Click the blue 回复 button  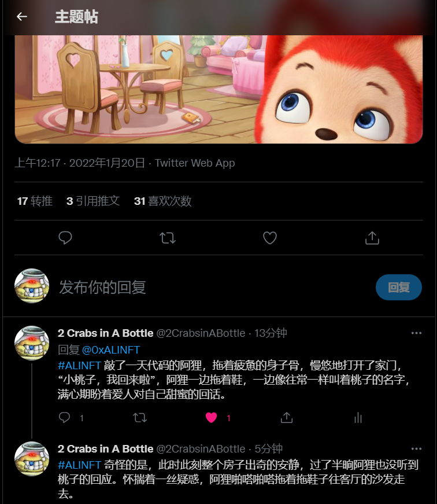click(x=398, y=287)
